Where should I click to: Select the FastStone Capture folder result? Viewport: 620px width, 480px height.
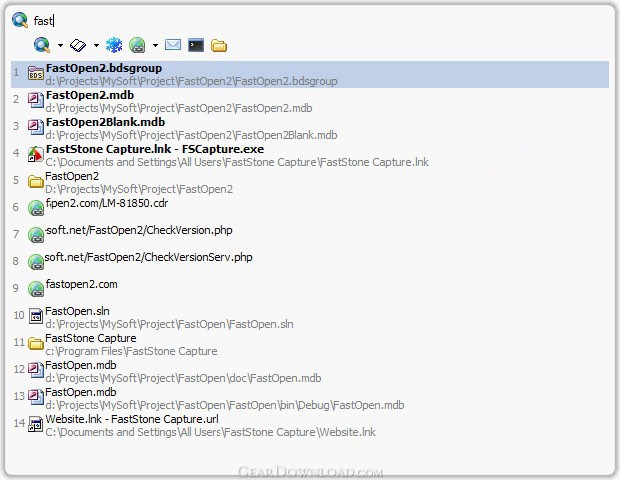pos(310,344)
